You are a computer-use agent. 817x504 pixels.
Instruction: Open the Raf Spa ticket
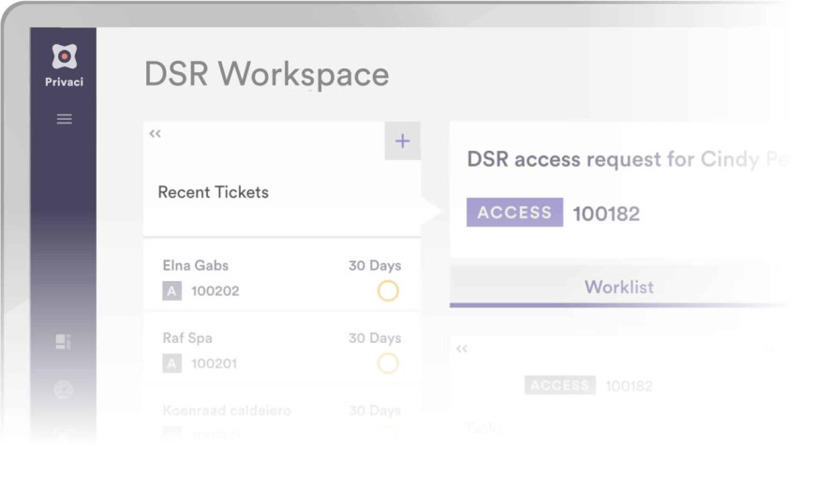coord(187,338)
